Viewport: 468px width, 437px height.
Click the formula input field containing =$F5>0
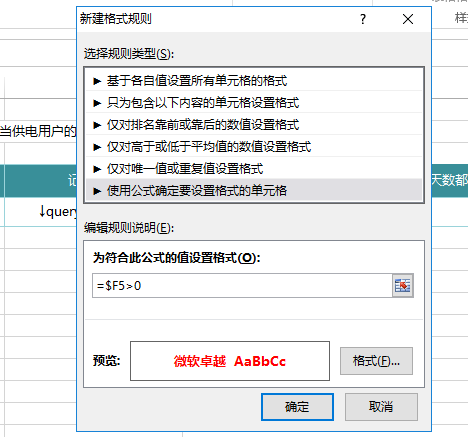point(242,286)
